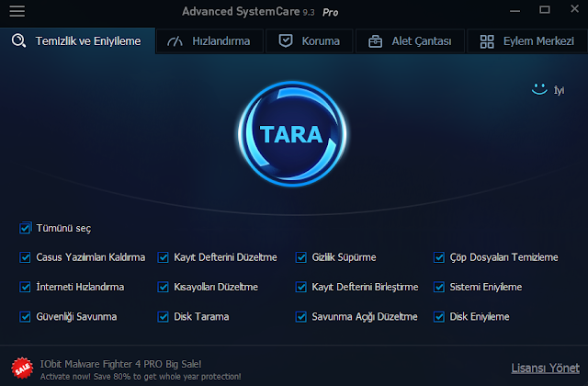Start scan with the TARA button

coord(292,134)
